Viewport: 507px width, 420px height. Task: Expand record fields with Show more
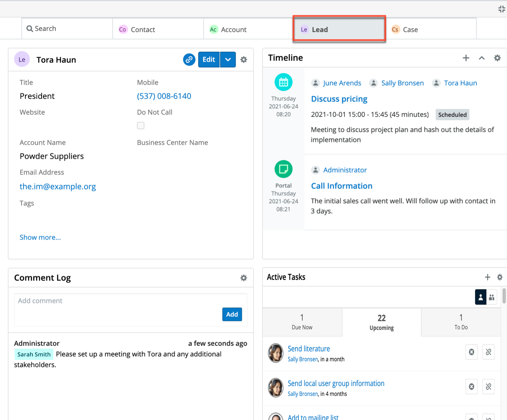[40, 238]
